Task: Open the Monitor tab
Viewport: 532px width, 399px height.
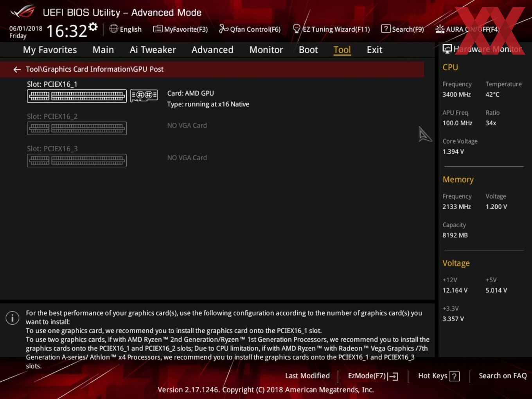Action: pos(266,50)
